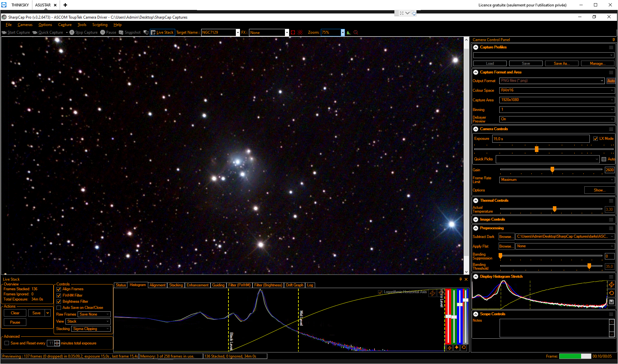Click the floppy save icon in Display Histogram Stretch
Viewport: 618px width, 364px height.
point(611,302)
